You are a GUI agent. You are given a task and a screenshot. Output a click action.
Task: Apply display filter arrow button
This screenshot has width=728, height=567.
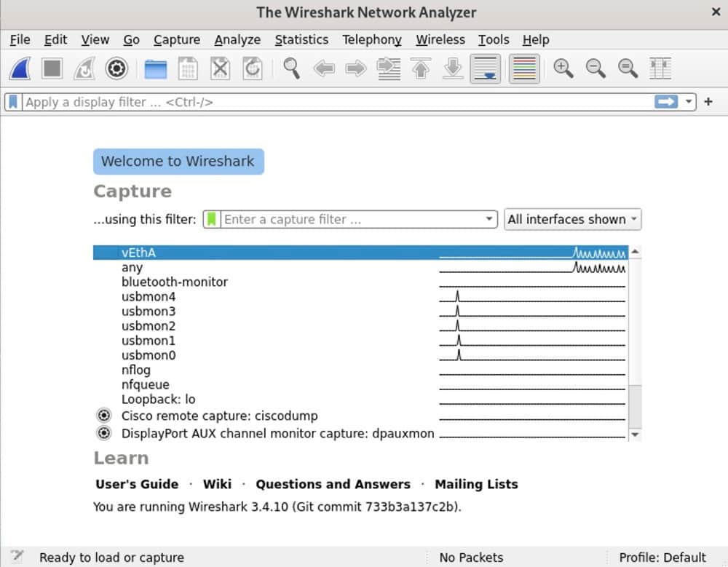[x=666, y=101]
